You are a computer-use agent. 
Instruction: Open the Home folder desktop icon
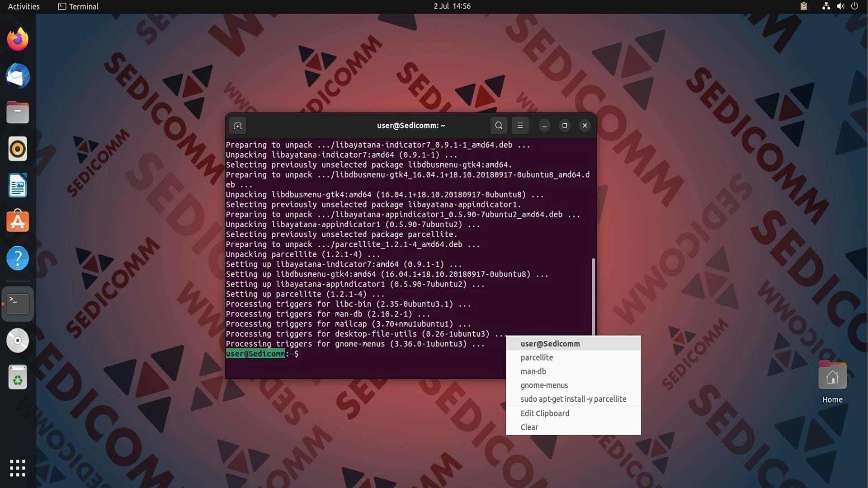832,382
